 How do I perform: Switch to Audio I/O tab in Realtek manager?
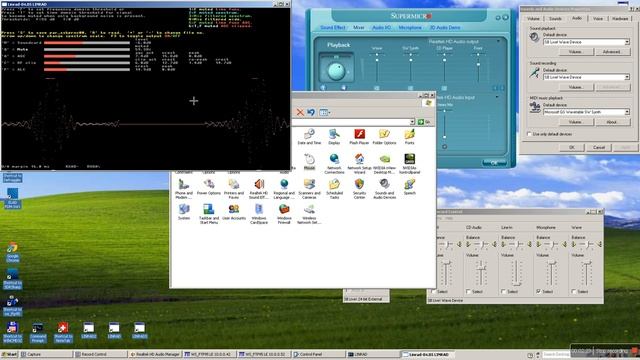click(381, 27)
